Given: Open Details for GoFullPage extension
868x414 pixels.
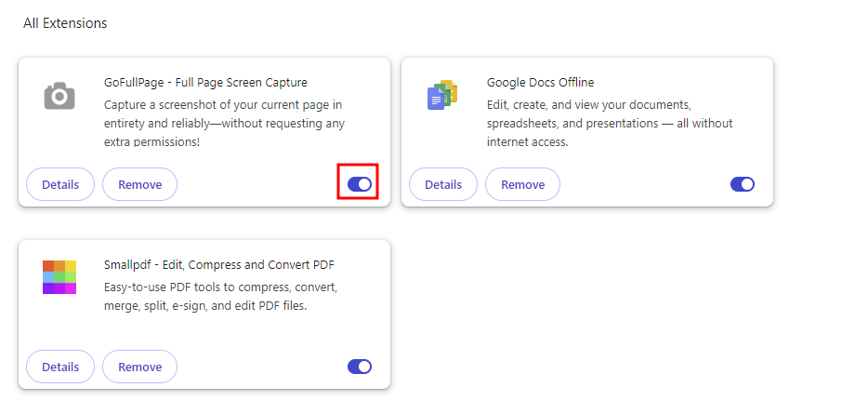Looking at the screenshot, I should (x=60, y=184).
